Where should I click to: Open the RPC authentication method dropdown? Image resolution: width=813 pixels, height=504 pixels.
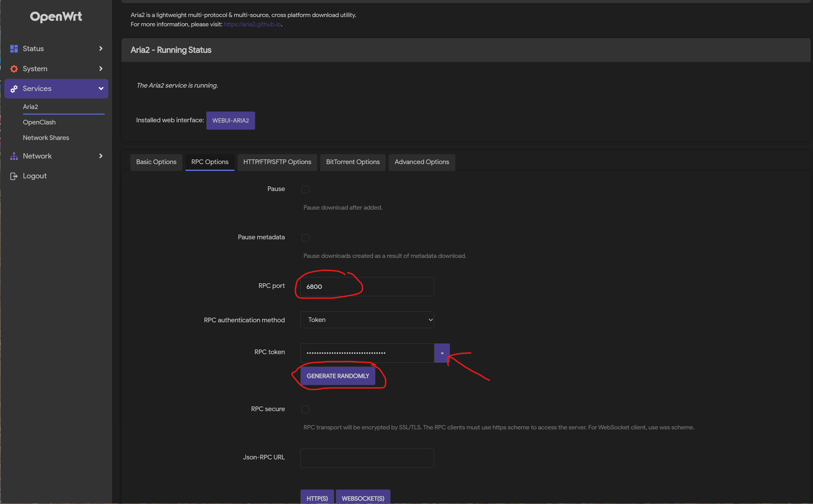point(367,320)
